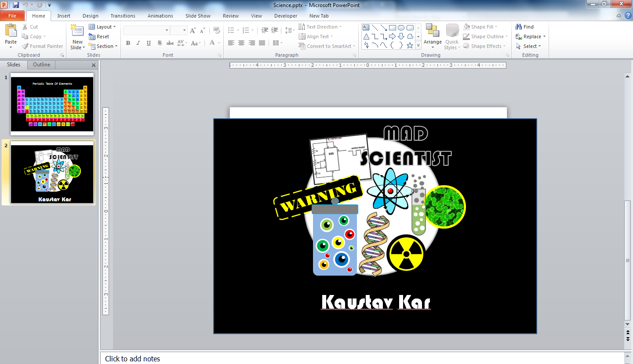Toggle Underline formatting
The height and width of the screenshot is (364, 633).
149,43
